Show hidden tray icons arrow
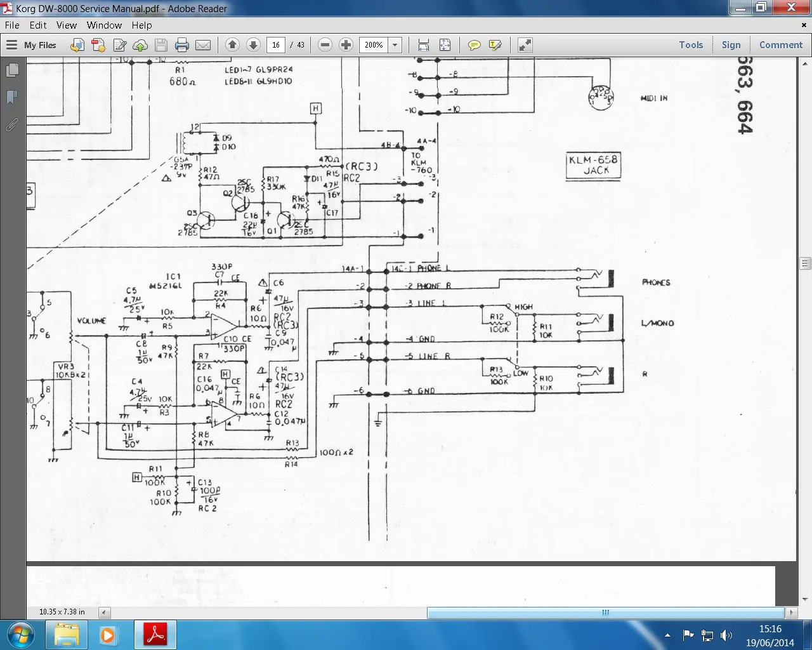Image resolution: width=812 pixels, height=650 pixels. 667,635
